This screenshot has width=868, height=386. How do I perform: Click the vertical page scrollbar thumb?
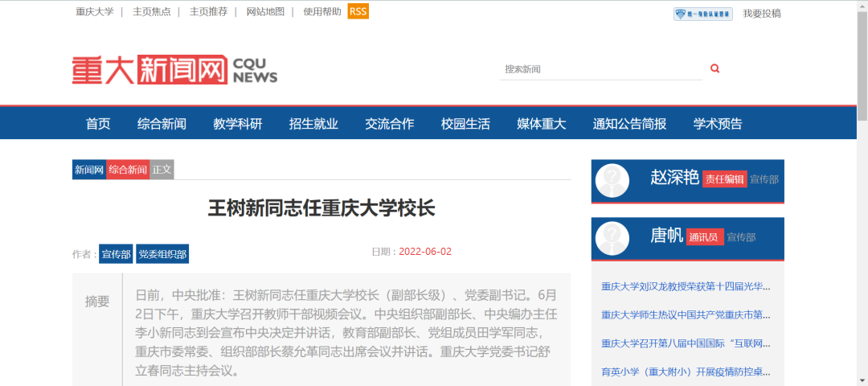pyautogui.click(x=862, y=65)
